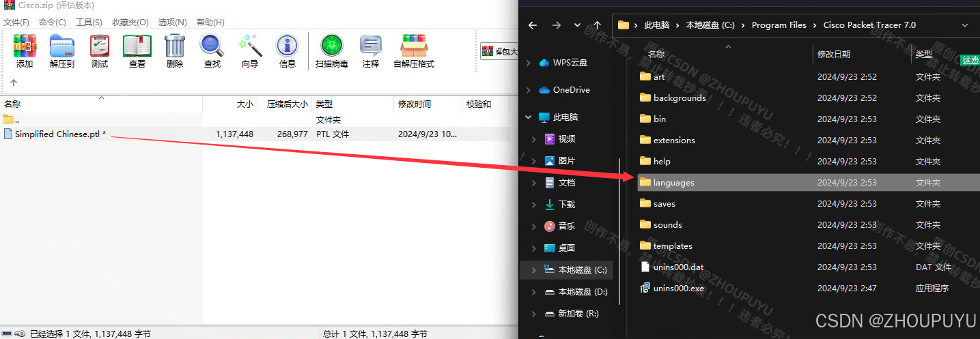Viewport: 980px width, 339px height.
Task: Click the SFX (自解压格式) toolbar icon
Action: (x=414, y=51)
